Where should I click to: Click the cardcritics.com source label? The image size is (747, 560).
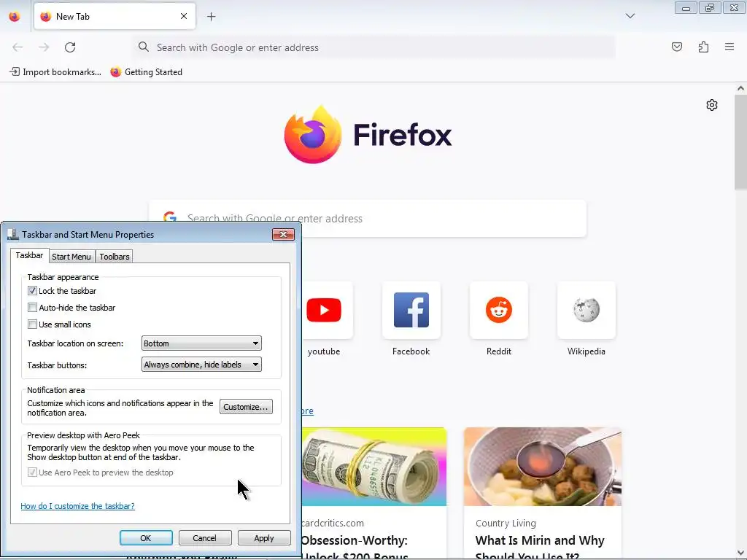click(x=333, y=523)
